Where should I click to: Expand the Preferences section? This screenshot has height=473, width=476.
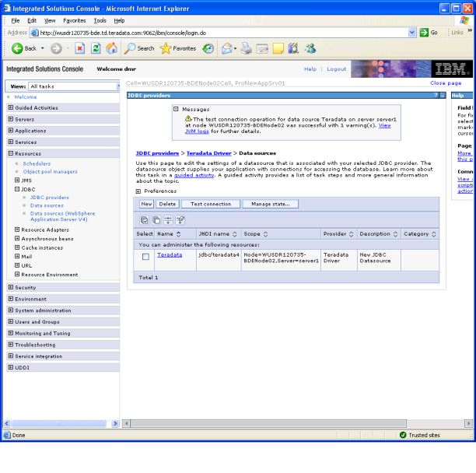(138, 191)
